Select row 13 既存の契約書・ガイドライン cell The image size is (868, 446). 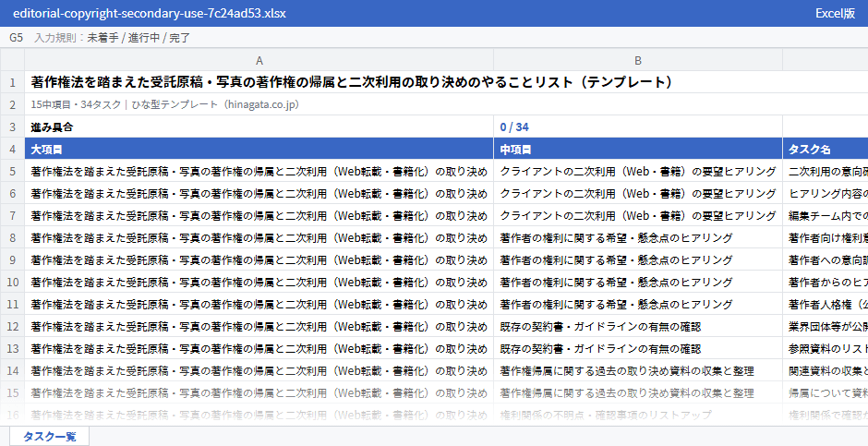638,349
